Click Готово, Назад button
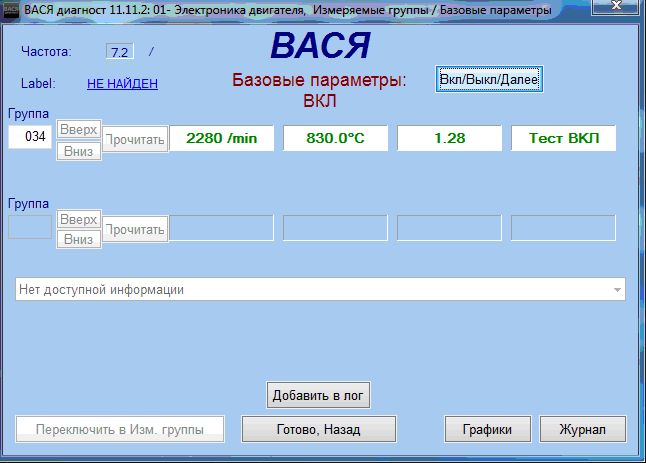This screenshot has width=646, height=463. (x=319, y=429)
